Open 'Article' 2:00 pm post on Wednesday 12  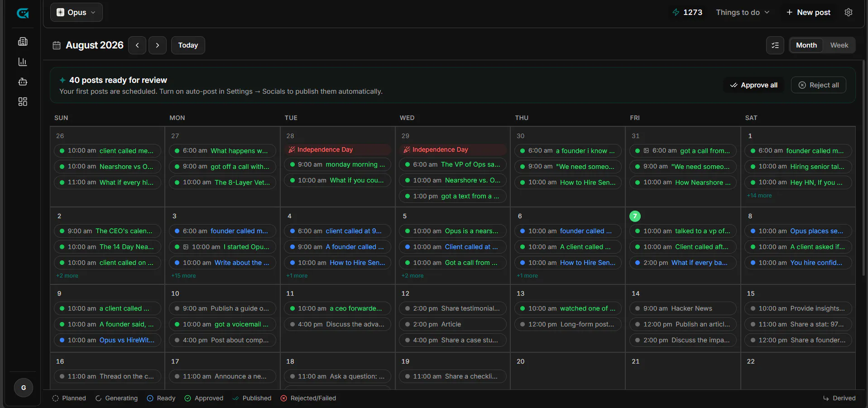coord(452,324)
